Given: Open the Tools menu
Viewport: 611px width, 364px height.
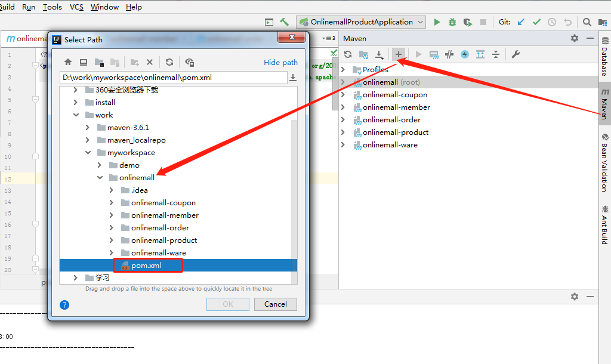Looking at the screenshot, I should click(53, 7).
